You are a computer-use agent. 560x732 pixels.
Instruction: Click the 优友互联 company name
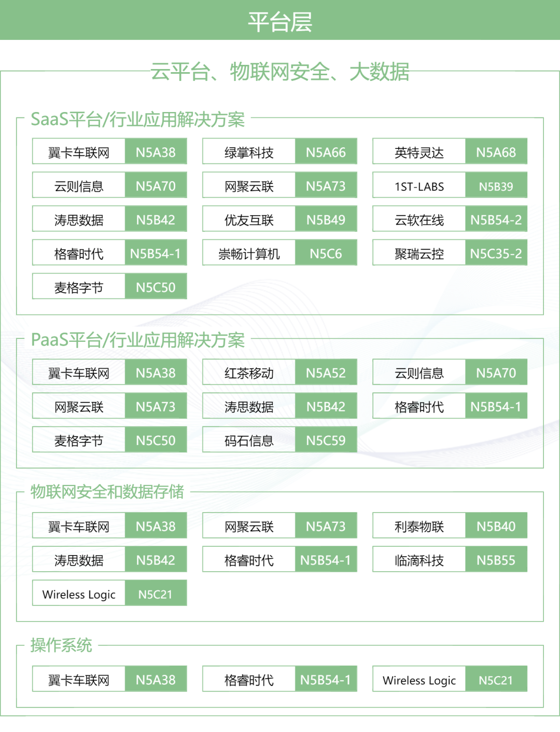click(249, 220)
